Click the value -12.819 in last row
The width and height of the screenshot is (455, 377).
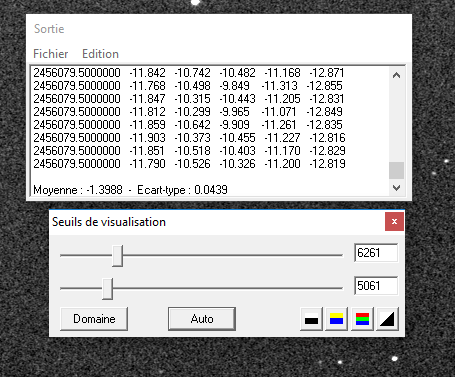click(x=327, y=164)
